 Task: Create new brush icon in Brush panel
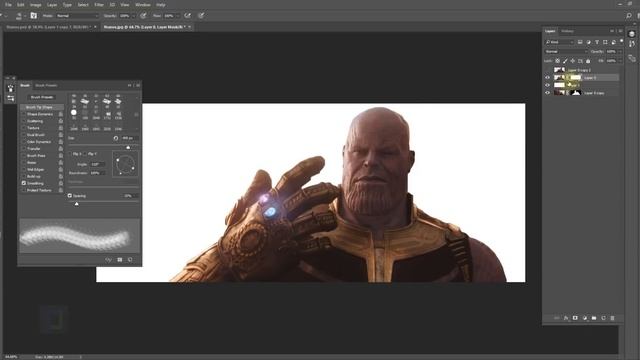tap(130, 260)
